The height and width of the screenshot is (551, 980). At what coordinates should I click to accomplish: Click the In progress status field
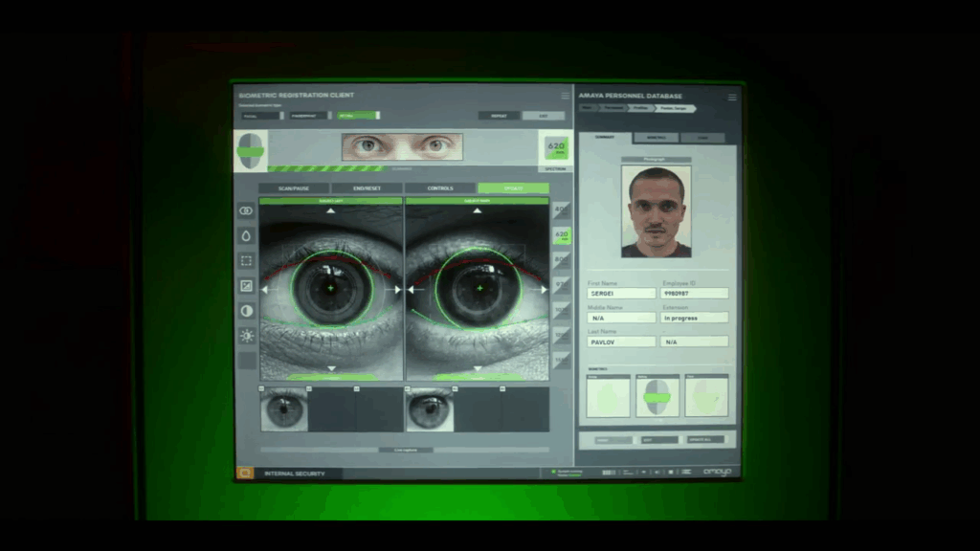coord(695,318)
